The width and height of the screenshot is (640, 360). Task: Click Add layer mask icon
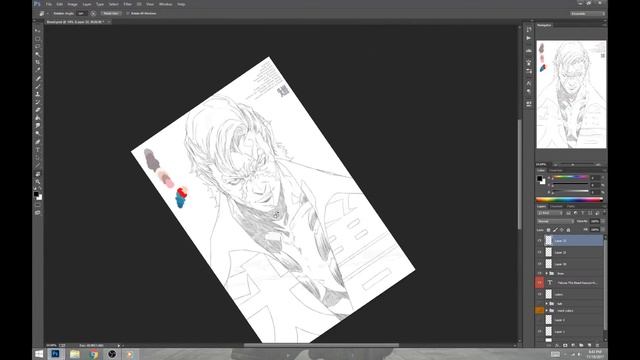coord(565,345)
